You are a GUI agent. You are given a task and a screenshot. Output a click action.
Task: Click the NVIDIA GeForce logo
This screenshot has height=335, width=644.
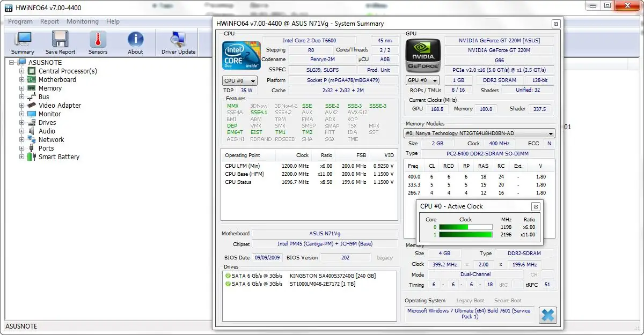click(422, 56)
